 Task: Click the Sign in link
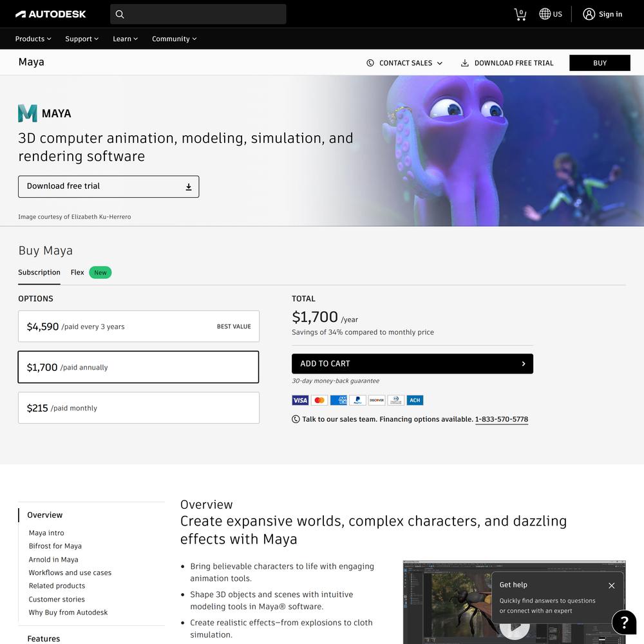(611, 14)
